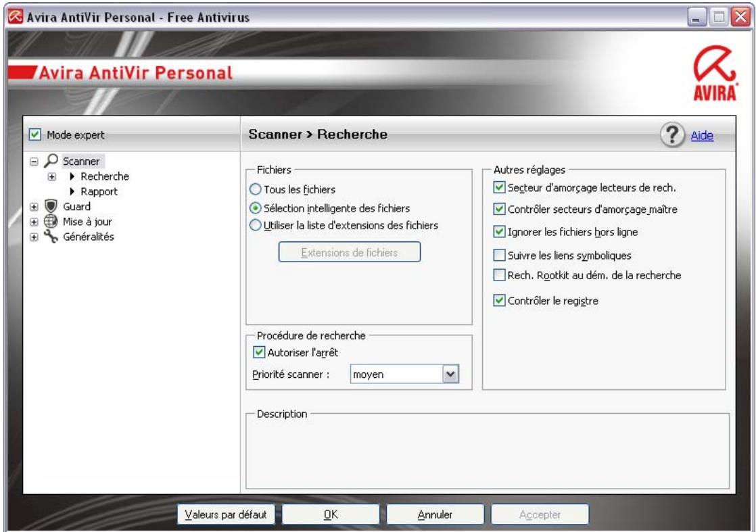
Task: Click the Scanner magnifying glass icon
Action: [51, 160]
